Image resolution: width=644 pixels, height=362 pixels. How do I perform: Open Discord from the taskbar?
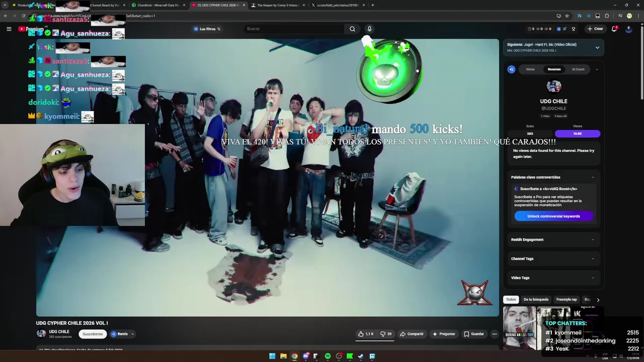[x=305, y=356]
